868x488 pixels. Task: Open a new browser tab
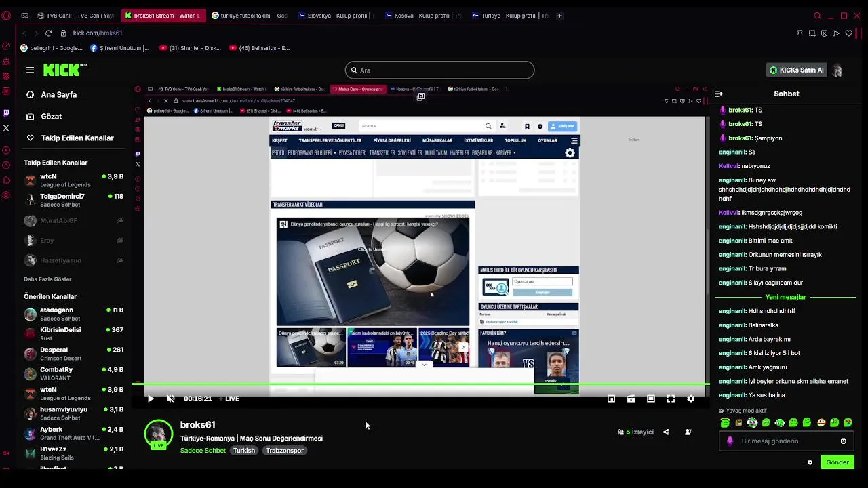(x=559, y=16)
